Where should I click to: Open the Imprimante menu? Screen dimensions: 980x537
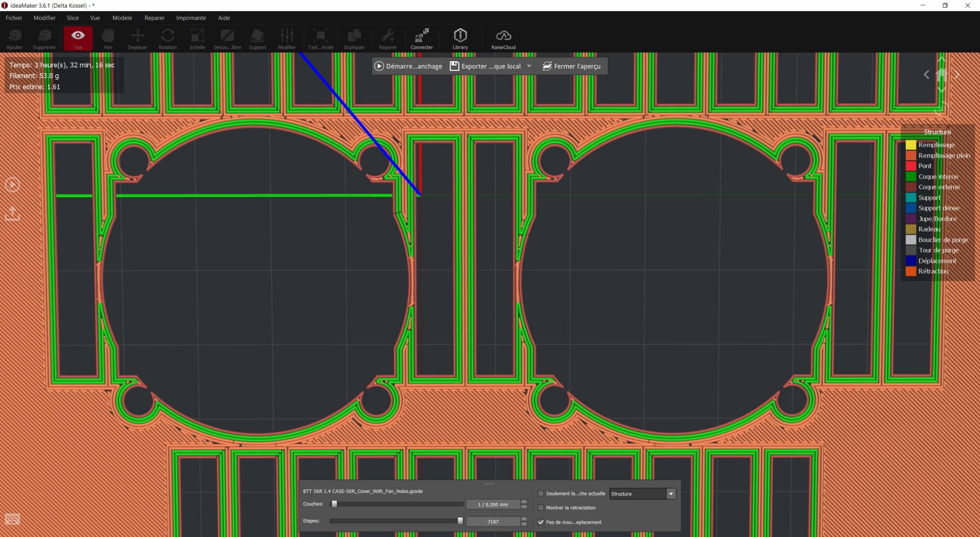[190, 18]
